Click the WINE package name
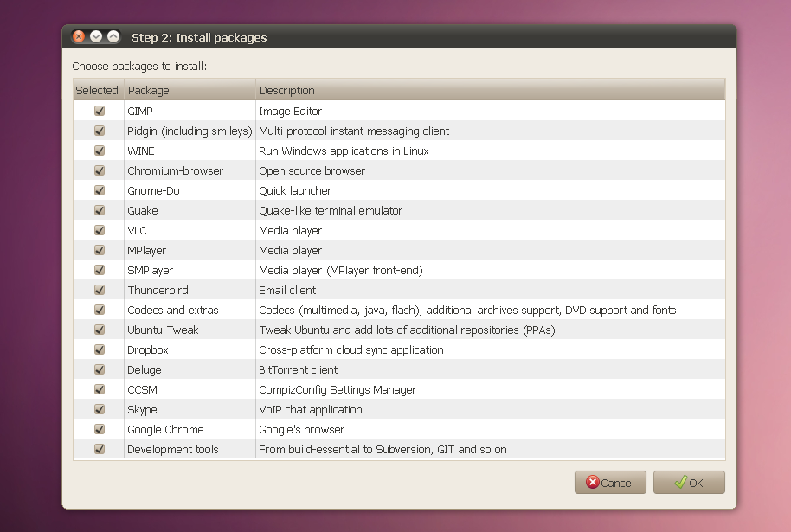Viewport: 791px width, 532px height. (141, 151)
